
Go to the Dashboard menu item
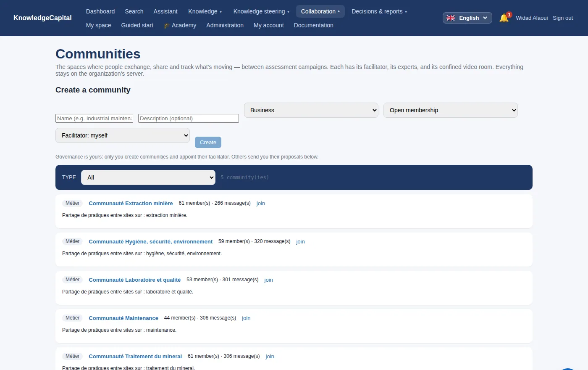click(x=100, y=11)
